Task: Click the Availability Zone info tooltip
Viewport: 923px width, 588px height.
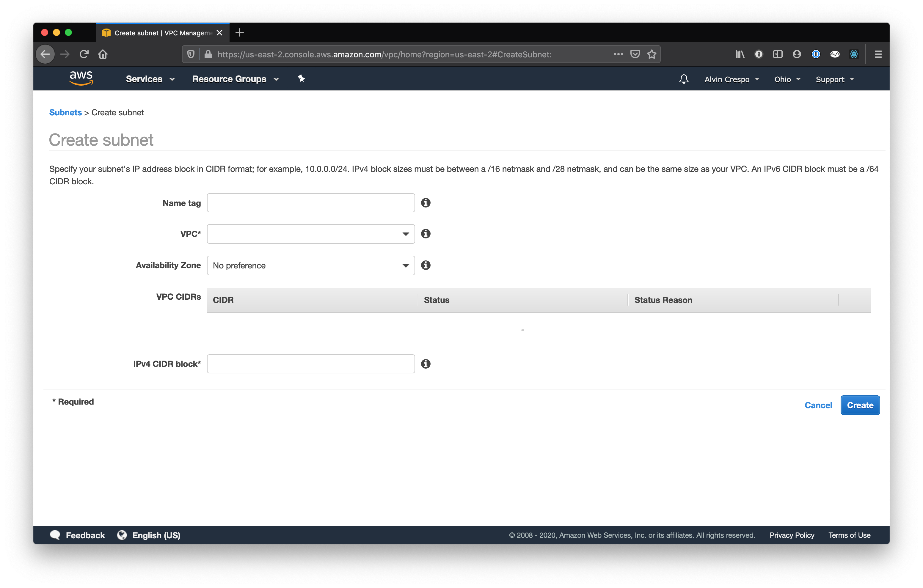Action: [x=426, y=265]
